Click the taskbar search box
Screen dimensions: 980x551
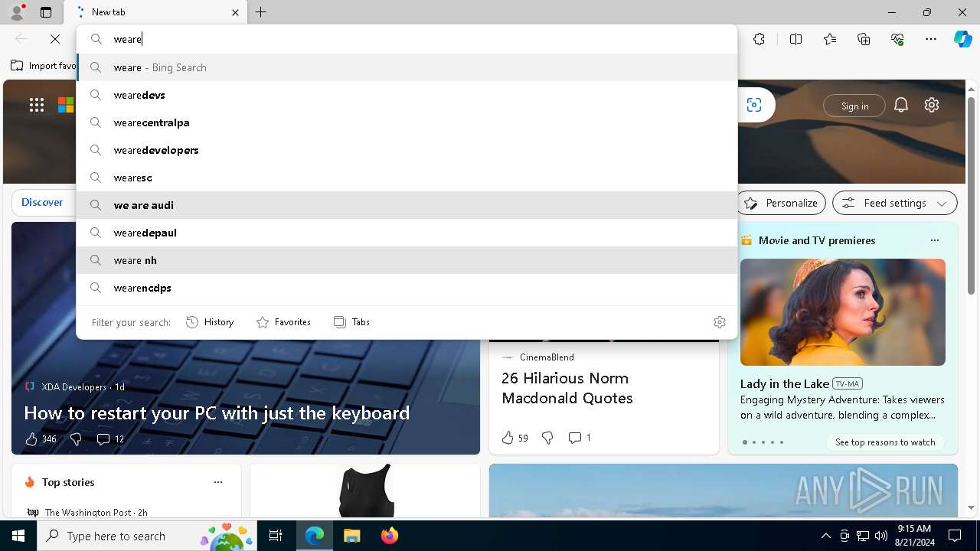(148, 536)
